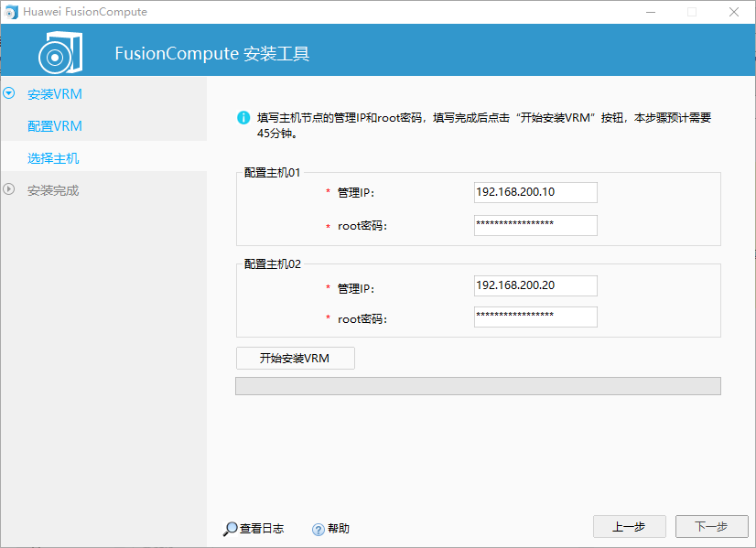Click the 配置主机01 group label
Viewport: 756px width, 548px height.
point(273,173)
